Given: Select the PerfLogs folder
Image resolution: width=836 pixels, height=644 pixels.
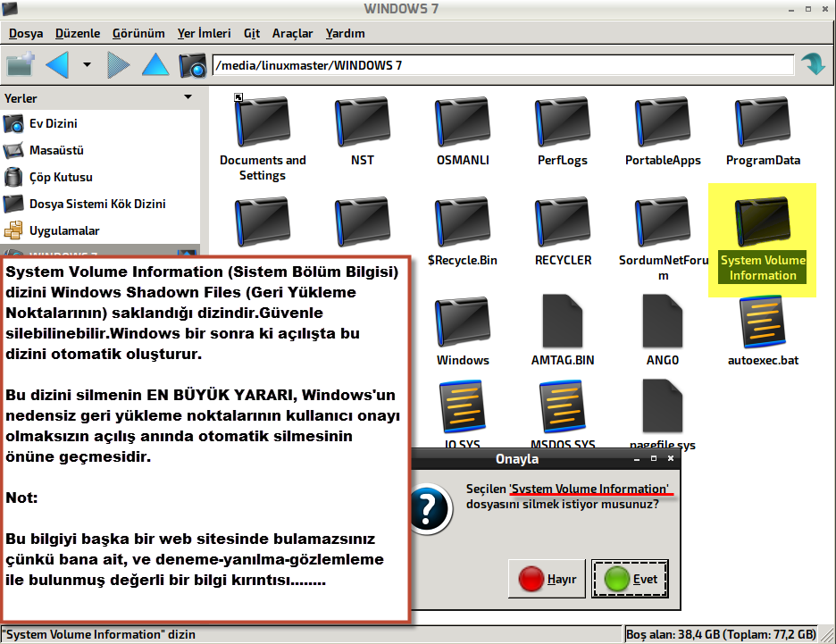Looking at the screenshot, I should (563, 130).
